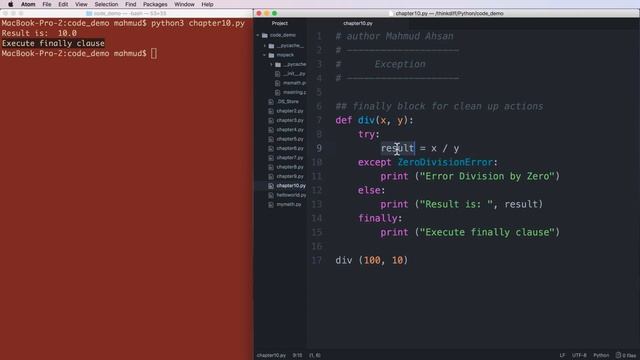Collapse the mypack folder
640x360 pixels.
265,55
